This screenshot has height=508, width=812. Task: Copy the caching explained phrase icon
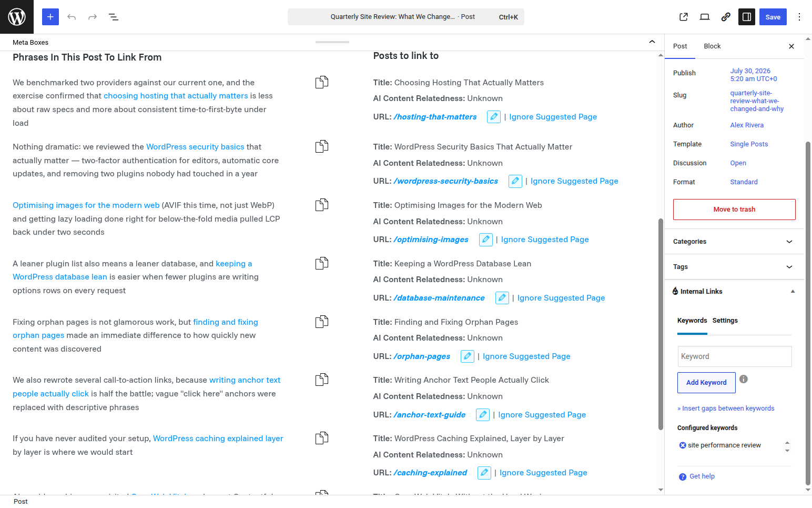pos(322,438)
